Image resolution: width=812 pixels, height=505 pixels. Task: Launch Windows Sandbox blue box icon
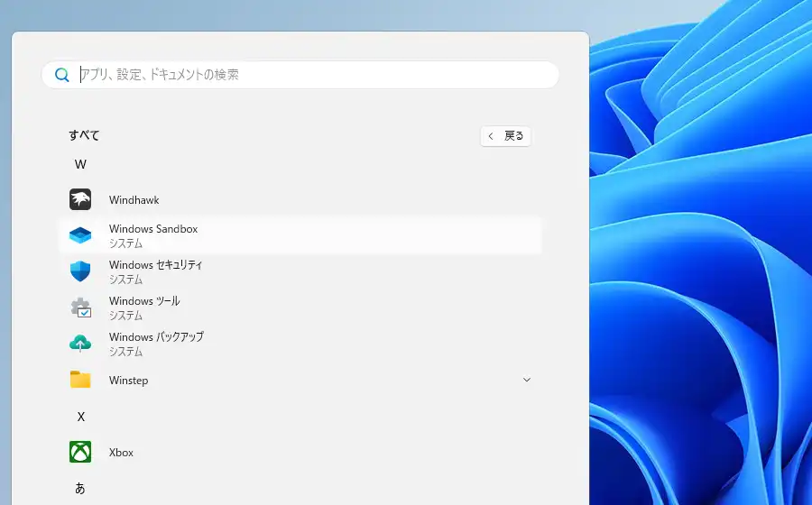80,235
